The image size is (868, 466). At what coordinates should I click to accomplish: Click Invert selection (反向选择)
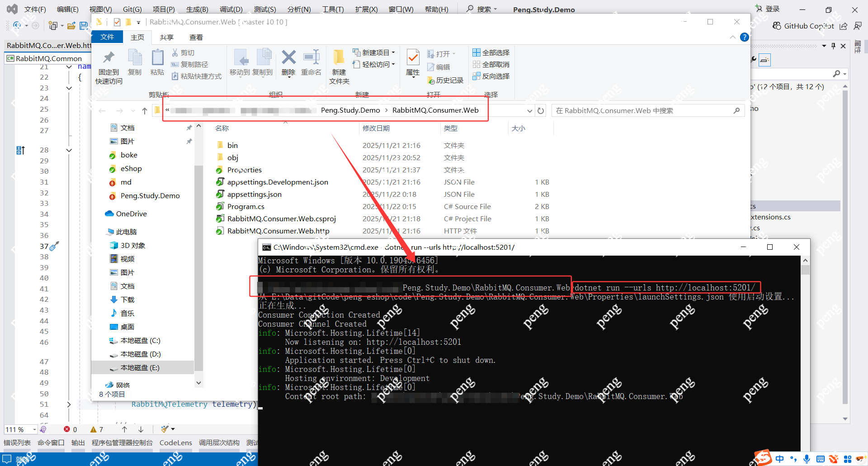(491, 76)
